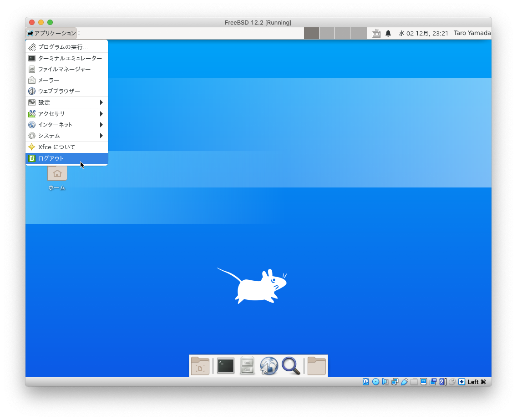Viewport: 517px width, 420px height.
Task: Choose プログラムの実行... menu entry
Action: click(66, 47)
